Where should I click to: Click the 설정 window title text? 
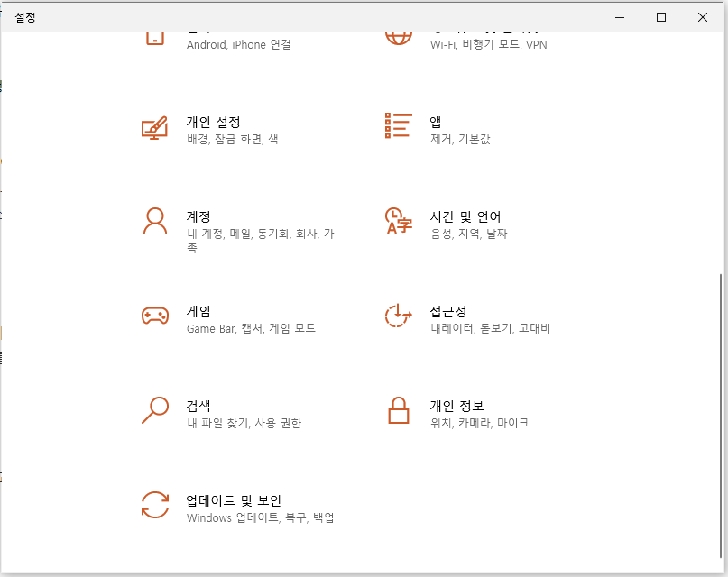click(25, 18)
